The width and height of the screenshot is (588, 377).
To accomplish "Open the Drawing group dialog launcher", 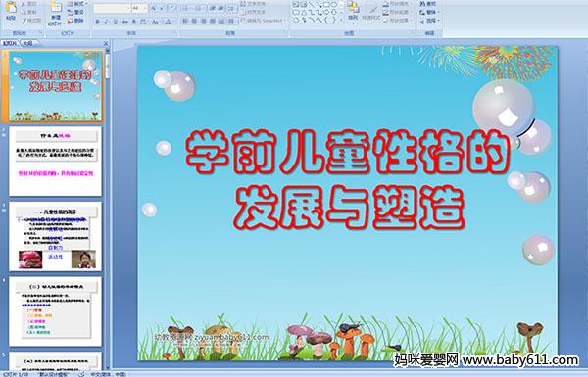I will point(412,32).
